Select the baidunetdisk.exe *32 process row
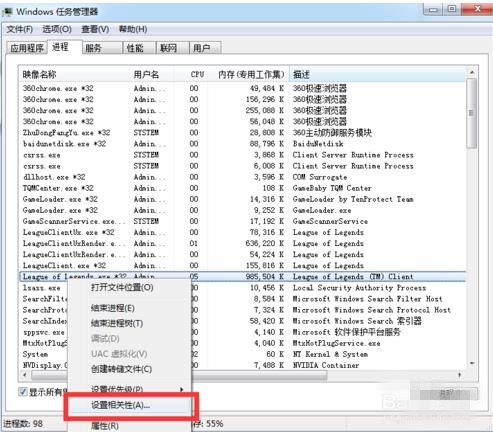493x432 pixels. pyautogui.click(x=242, y=144)
